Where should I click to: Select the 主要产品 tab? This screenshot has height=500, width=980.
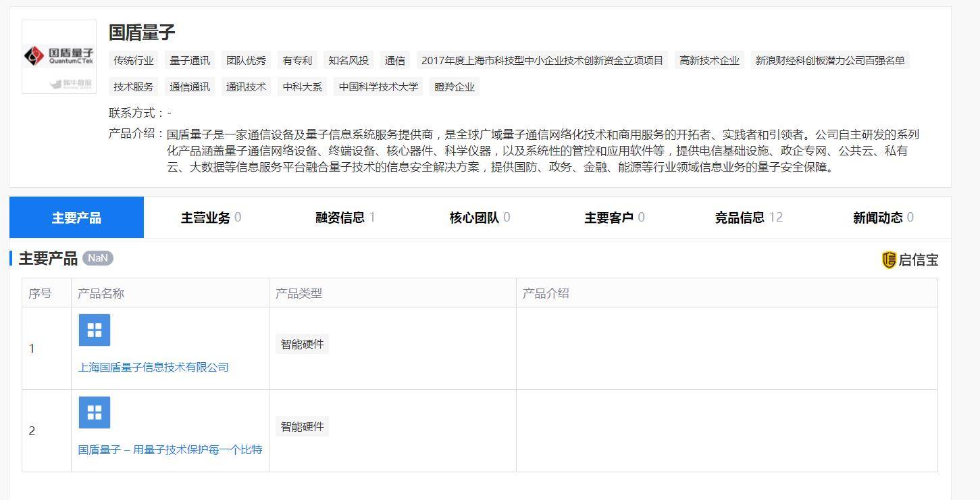(x=76, y=218)
